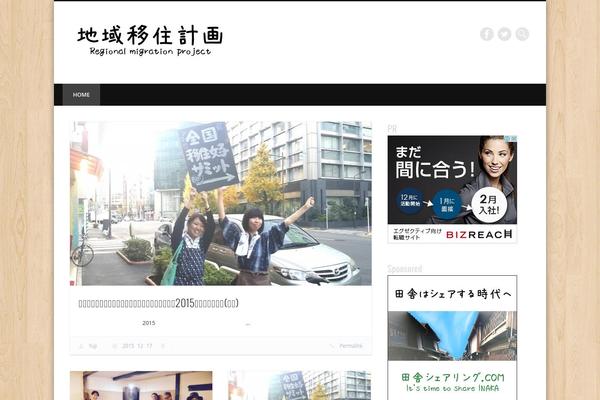Click the 地域移住計画 site logo
This screenshot has width=600, height=400.
[x=150, y=41]
